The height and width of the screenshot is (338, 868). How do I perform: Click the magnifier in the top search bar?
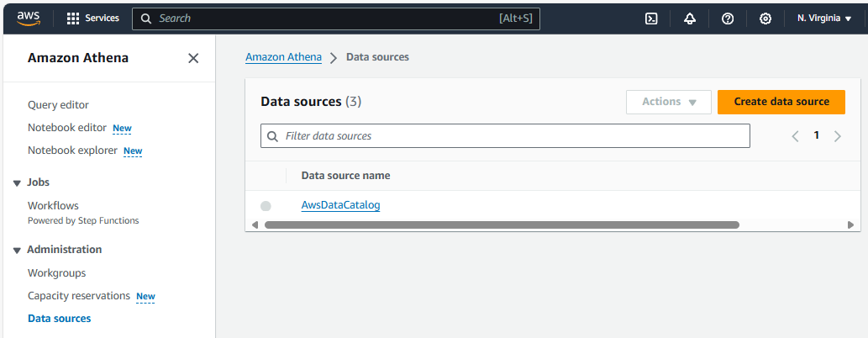pyautogui.click(x=146, y=18)
